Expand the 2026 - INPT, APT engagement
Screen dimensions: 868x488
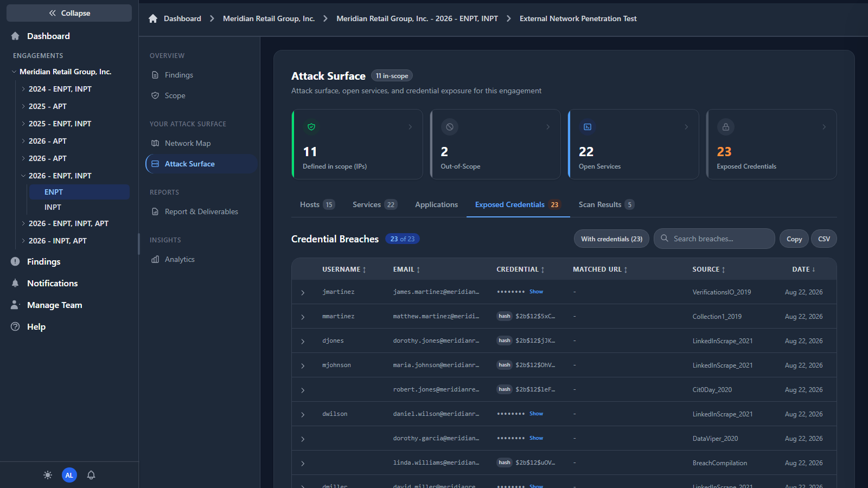tap(23, 241)
